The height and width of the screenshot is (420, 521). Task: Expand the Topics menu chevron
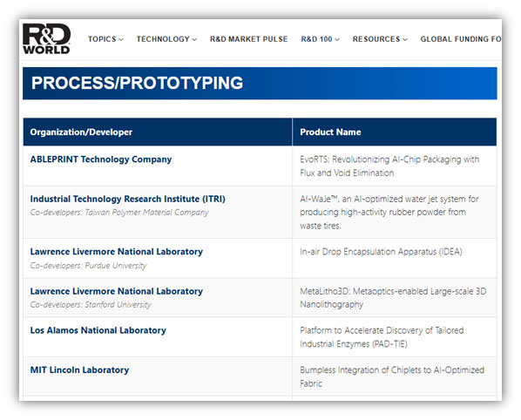(x=121, y=39)
